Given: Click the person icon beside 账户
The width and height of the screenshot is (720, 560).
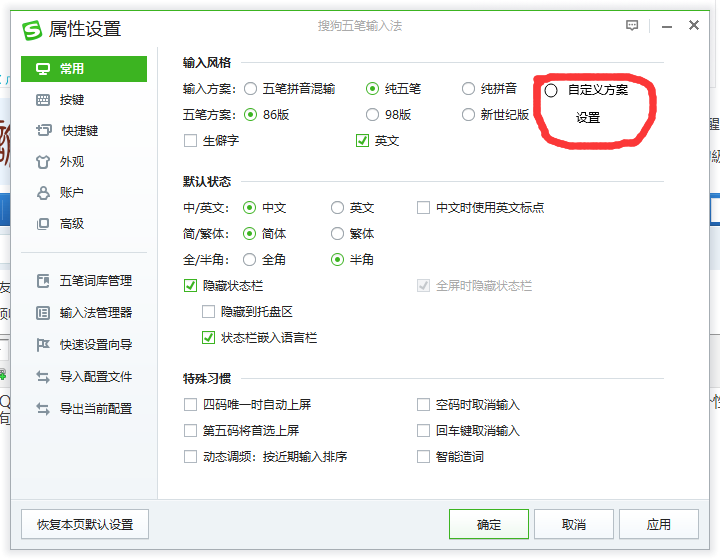Looking at the screenshot, I should click(x=43, y=193).
